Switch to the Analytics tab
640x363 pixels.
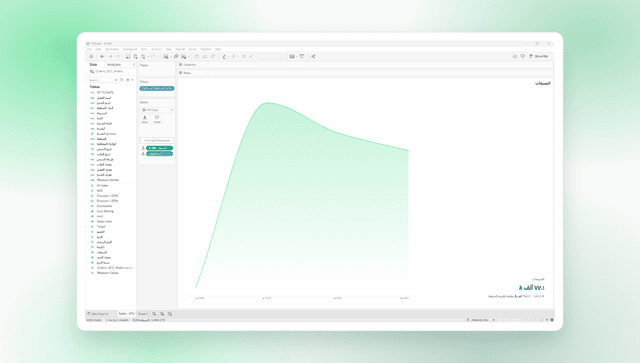pyautogui.click(x=114, y=65)
